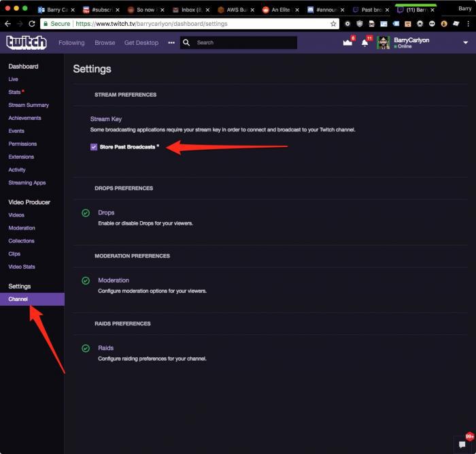
Task: Click the Drops preference link
Action: click(106, 213)
